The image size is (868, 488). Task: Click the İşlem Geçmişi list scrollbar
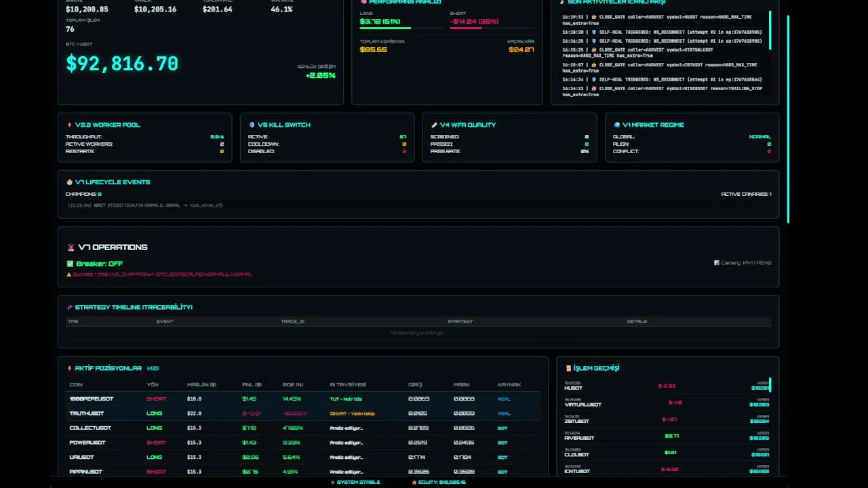pyautogui.click(x=770, y=385)
